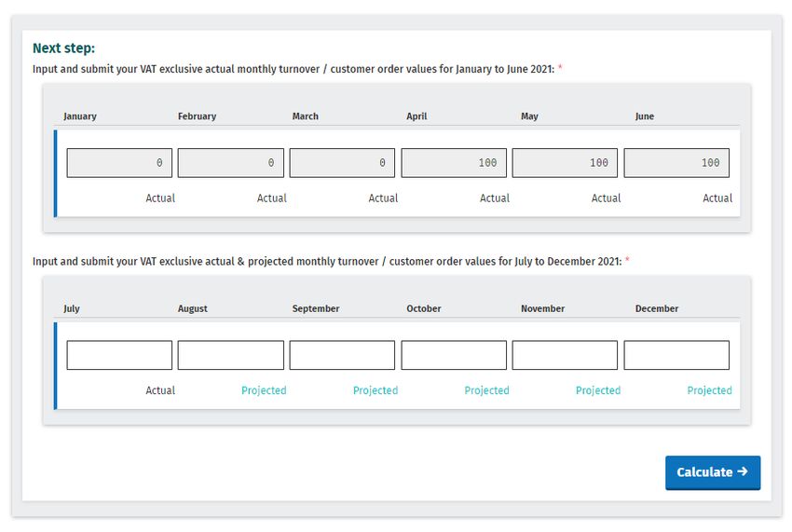Select the May turnover field showing 100
792x532 pixels.
(565, 163)
